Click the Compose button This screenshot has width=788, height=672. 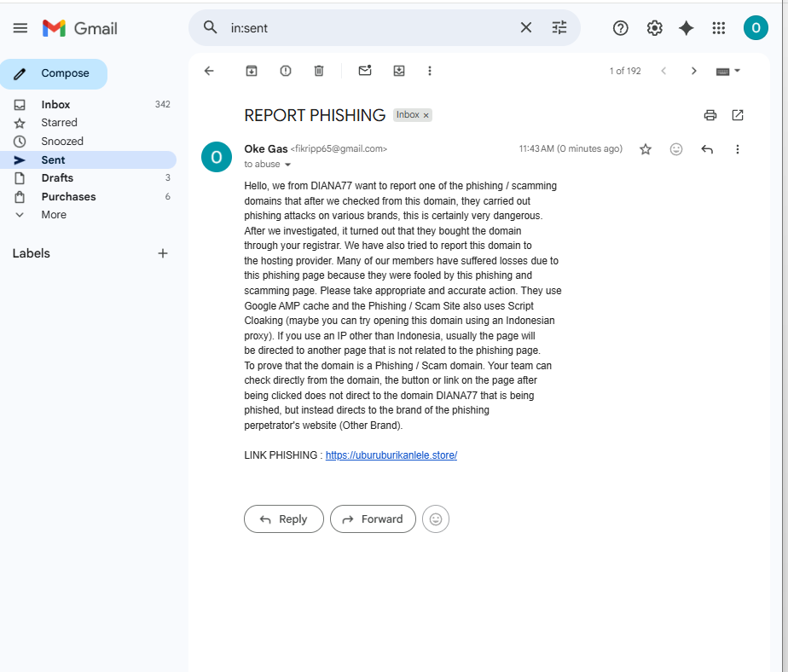pyautogui.click(x=54, y=74)
